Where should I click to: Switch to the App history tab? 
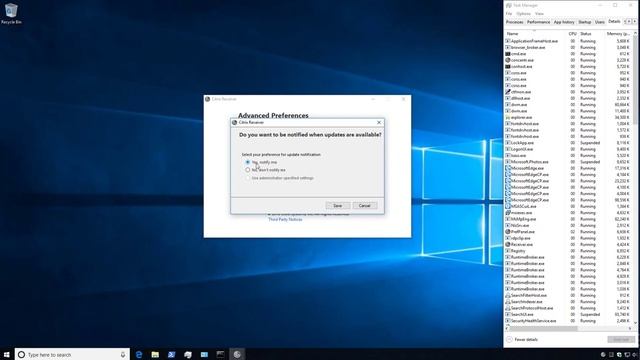pyautogui.click(x=564, y=22)
